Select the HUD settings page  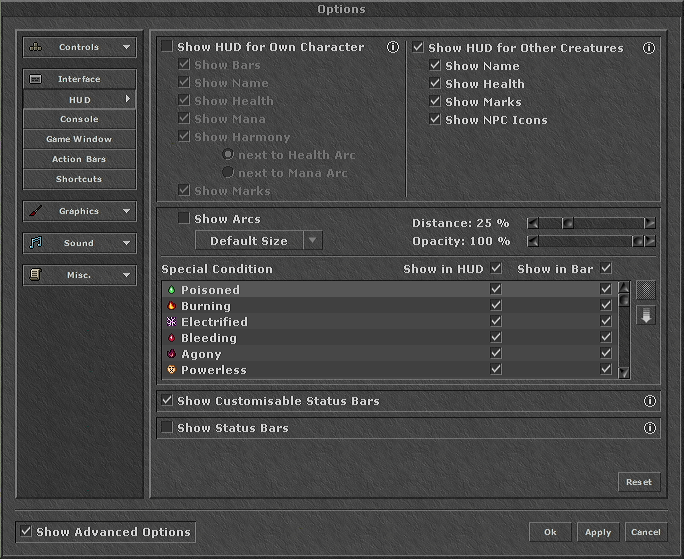point(79,99)
